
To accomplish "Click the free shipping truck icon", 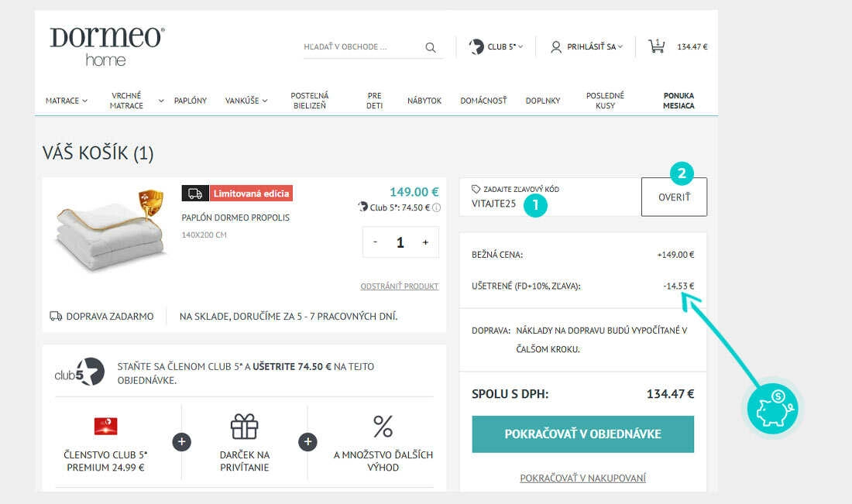I will [x=56, y=316].
